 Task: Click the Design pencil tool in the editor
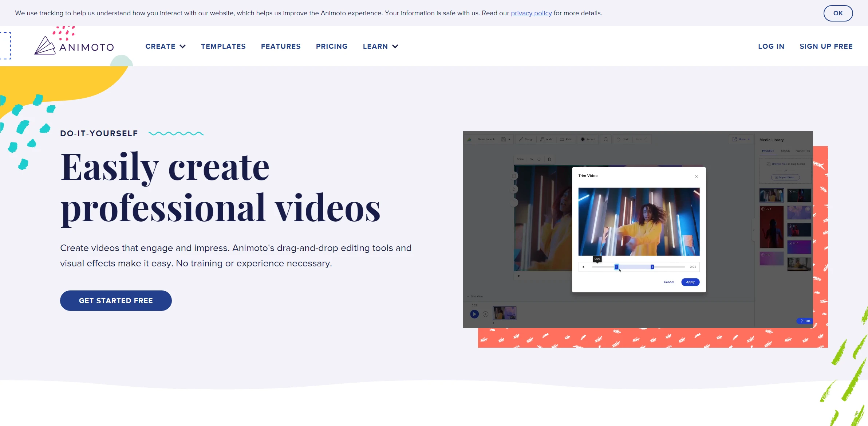526,139
